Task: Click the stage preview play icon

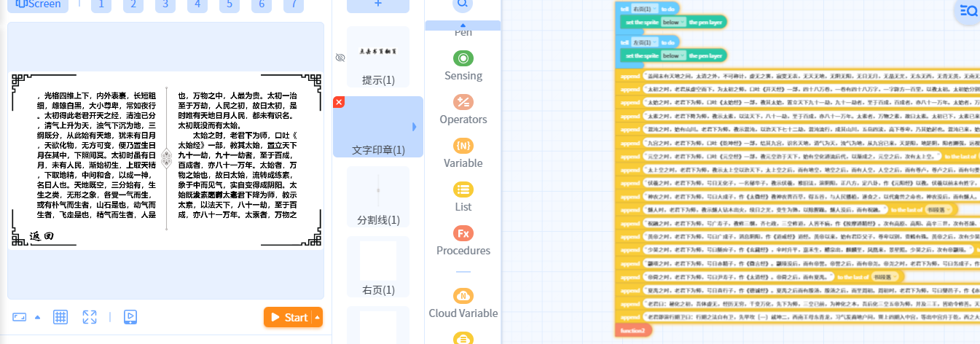Action: coord(130,317)
